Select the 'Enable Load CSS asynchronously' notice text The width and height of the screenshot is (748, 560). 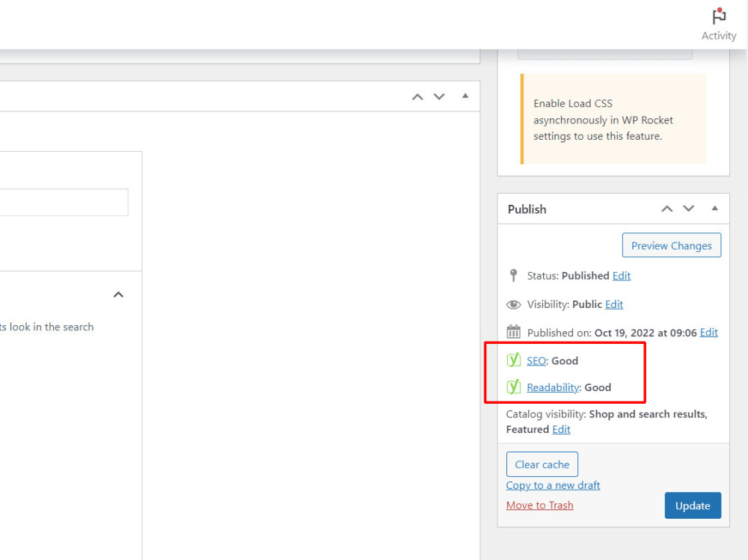point(603,120)
